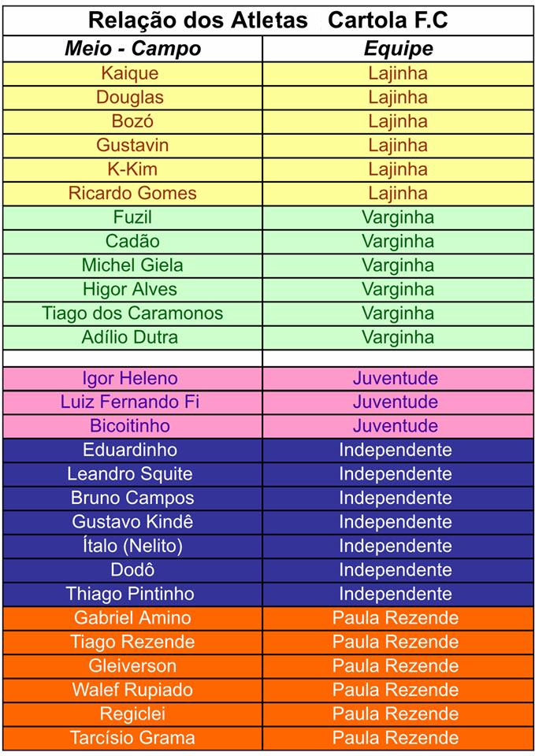Click the Fuzil player cell
Screen dimensions: 535x756
(132, 218)
